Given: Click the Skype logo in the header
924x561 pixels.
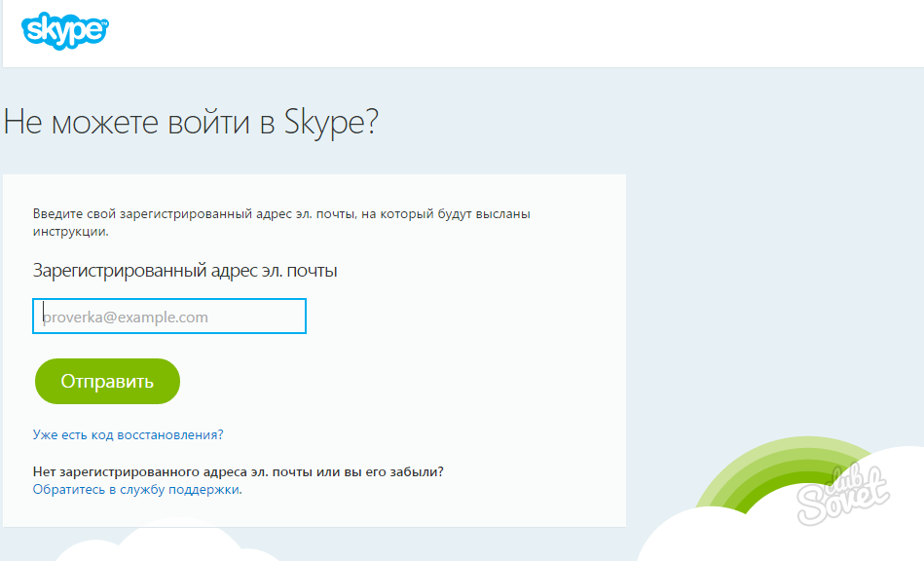Looking at the screenshot, I should pyautogui.click(x=64, y=29).
